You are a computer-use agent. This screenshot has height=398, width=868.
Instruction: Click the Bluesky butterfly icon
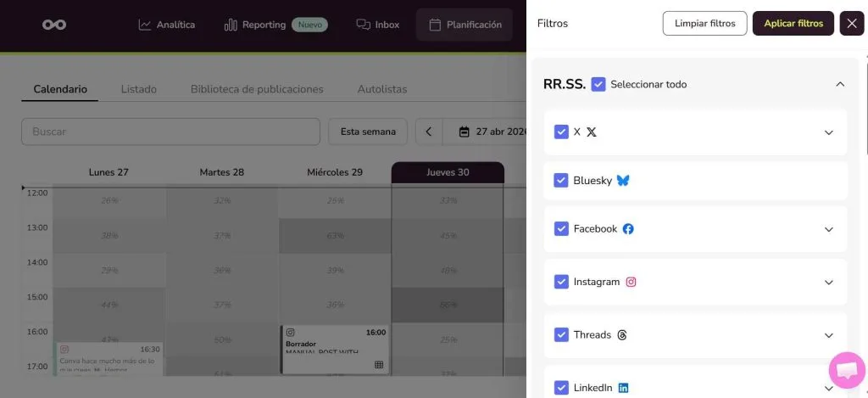coord(623,181)
